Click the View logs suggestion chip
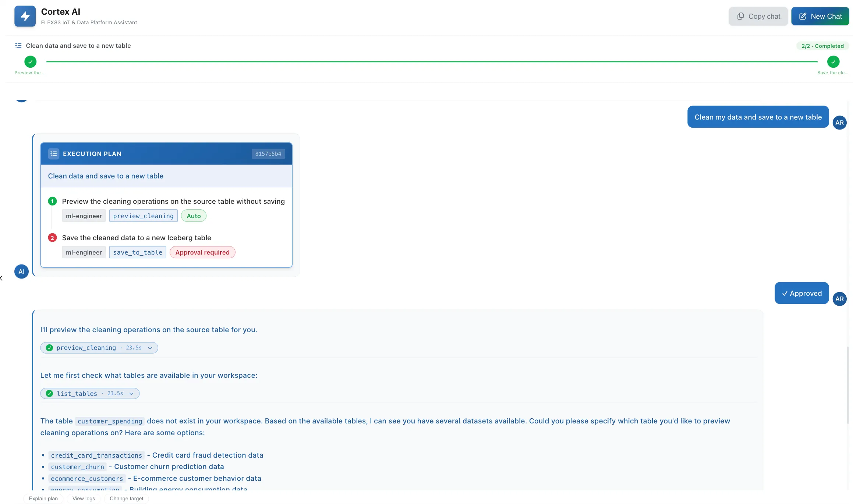853x504 pixels. tap(84, 498)
